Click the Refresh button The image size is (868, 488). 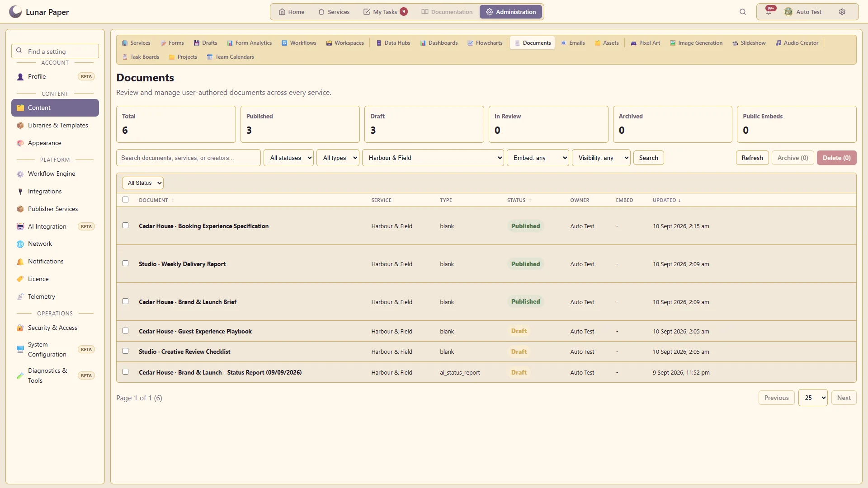point(752,158)
